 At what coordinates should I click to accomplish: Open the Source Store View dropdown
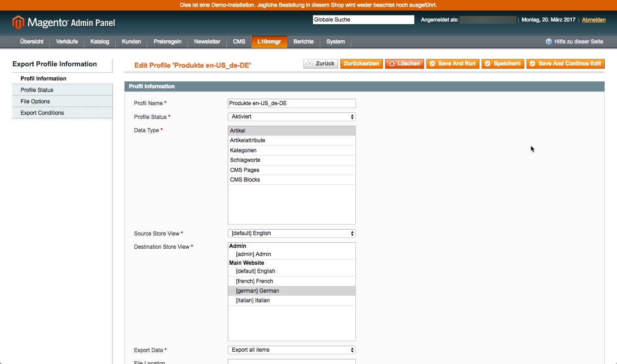[292, 233]
